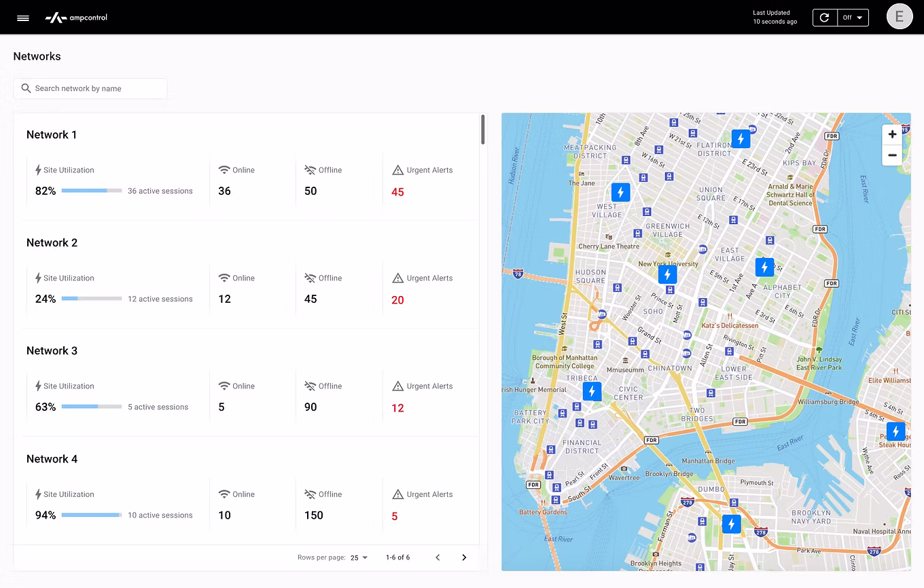Zoom out on the map
The height and width of the screenshot is (588, 924).
pos(892,155)
